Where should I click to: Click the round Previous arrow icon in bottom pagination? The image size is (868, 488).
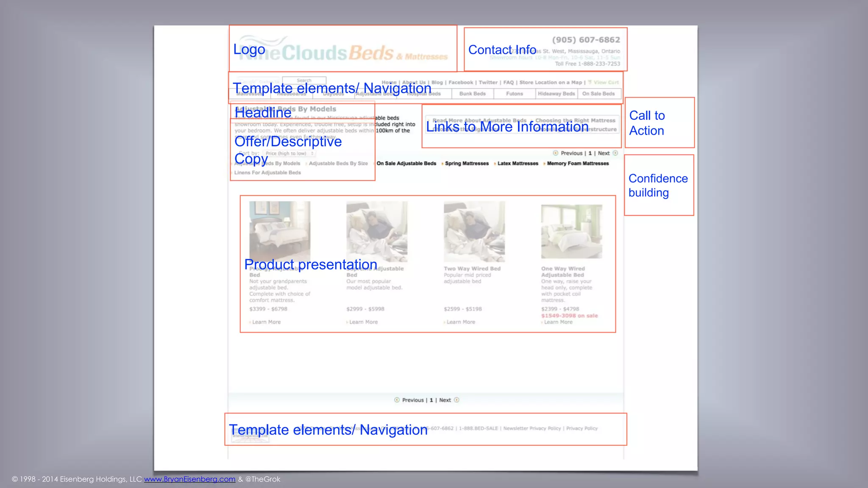[x=397, y=400]
